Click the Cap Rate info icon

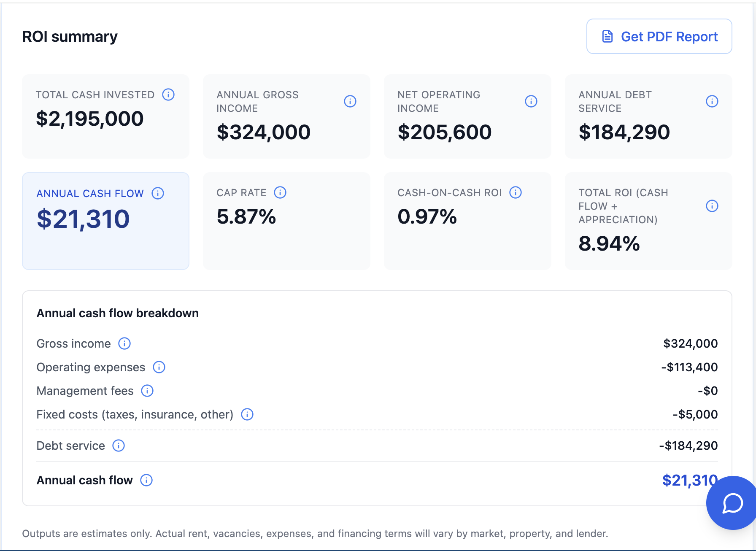[x=280, y=192]
